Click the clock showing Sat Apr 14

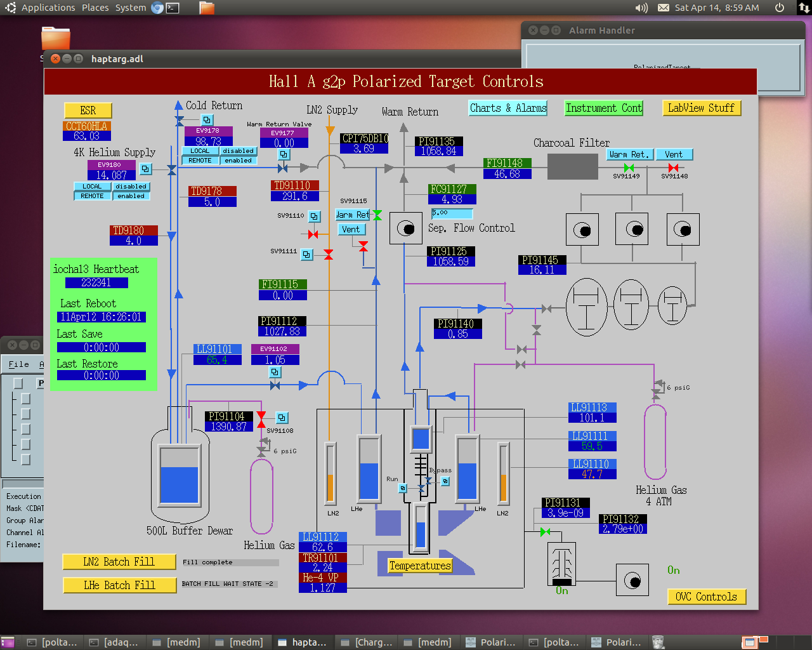coord(717,8)
